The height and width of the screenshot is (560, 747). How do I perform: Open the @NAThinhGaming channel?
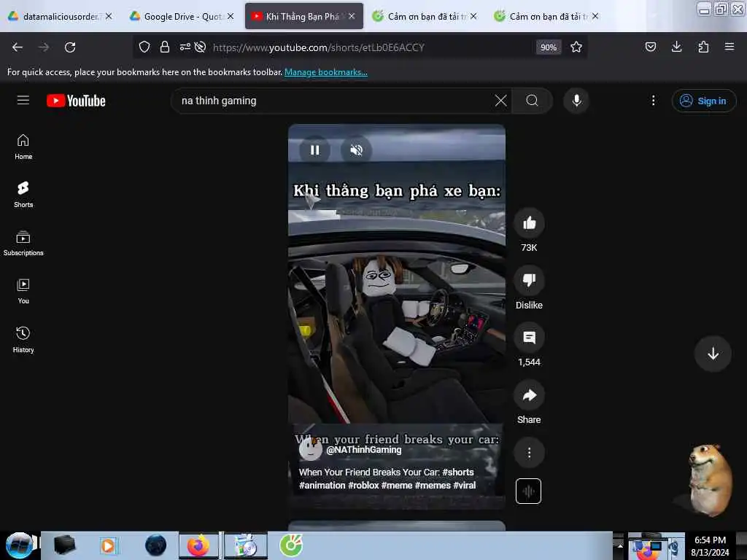tap(363, 449)
